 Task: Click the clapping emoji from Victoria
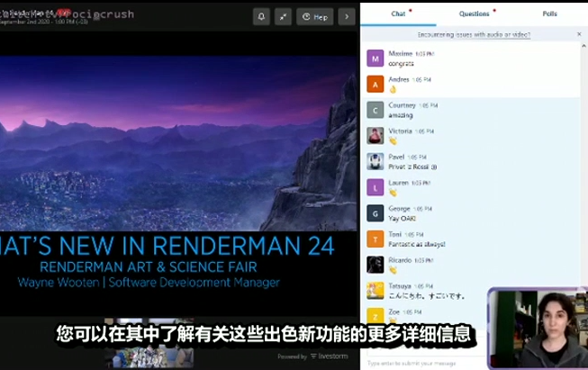(x=393, y=141)
